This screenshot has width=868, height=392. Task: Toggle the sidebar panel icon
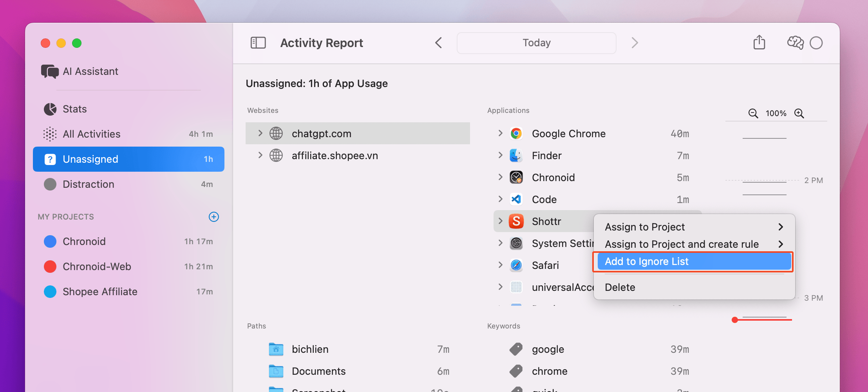point(258,43)
